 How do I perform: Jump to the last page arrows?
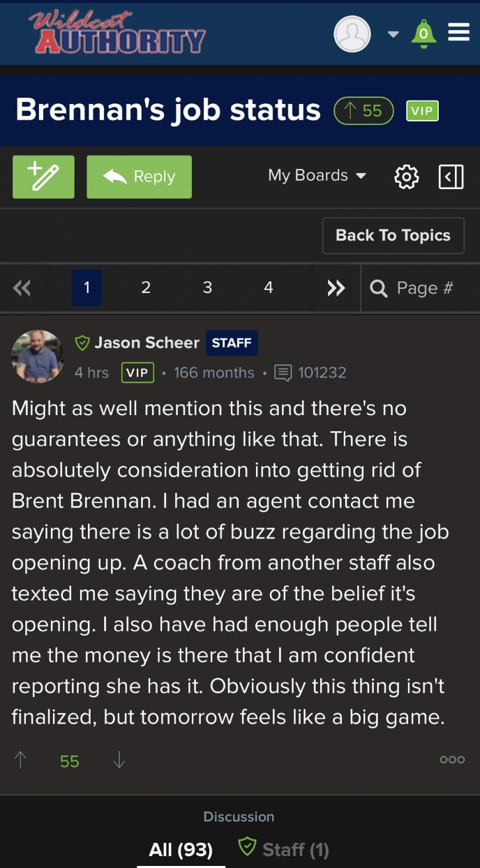(x=336, y=288)
